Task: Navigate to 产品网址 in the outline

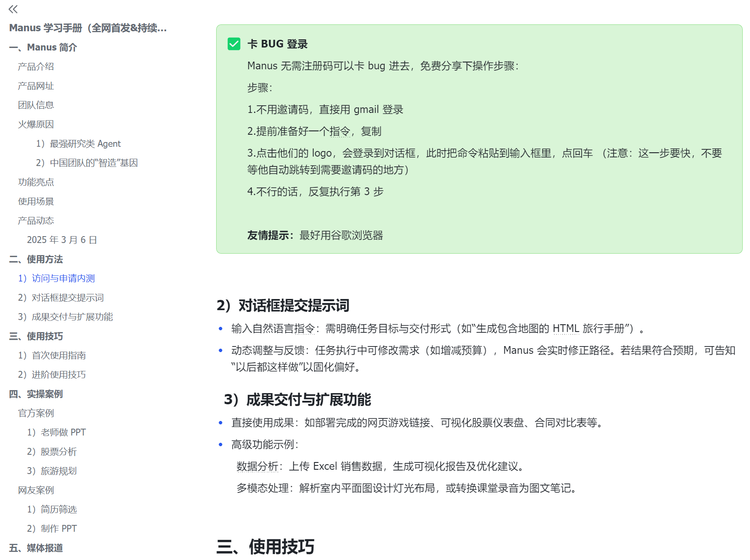Action: pos(36,86)
